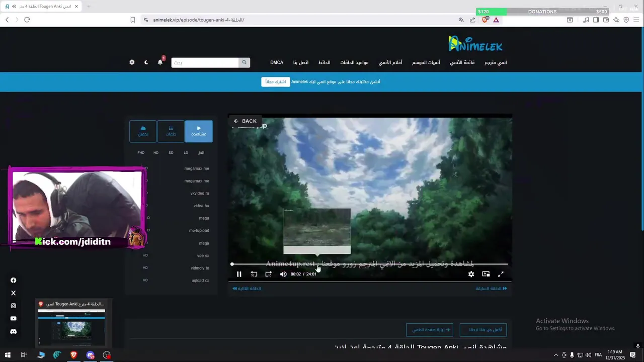Click Brave icon in taskbar

coord(74,355)
